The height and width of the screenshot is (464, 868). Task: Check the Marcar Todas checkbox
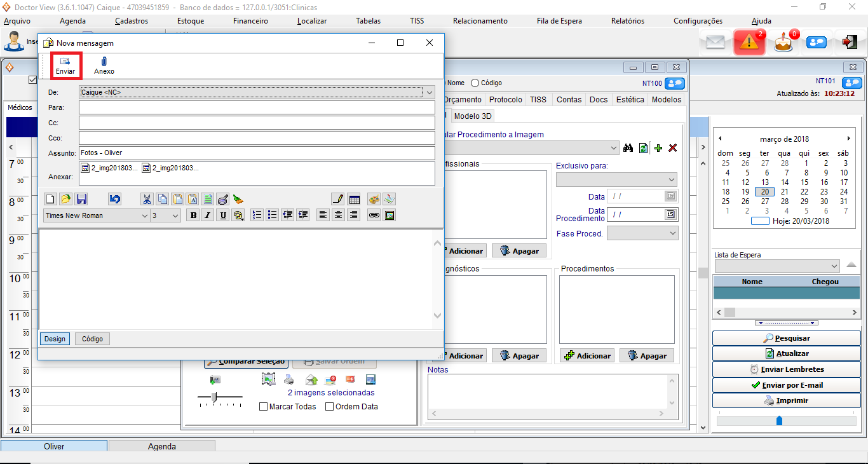click(x=264, y=407)
